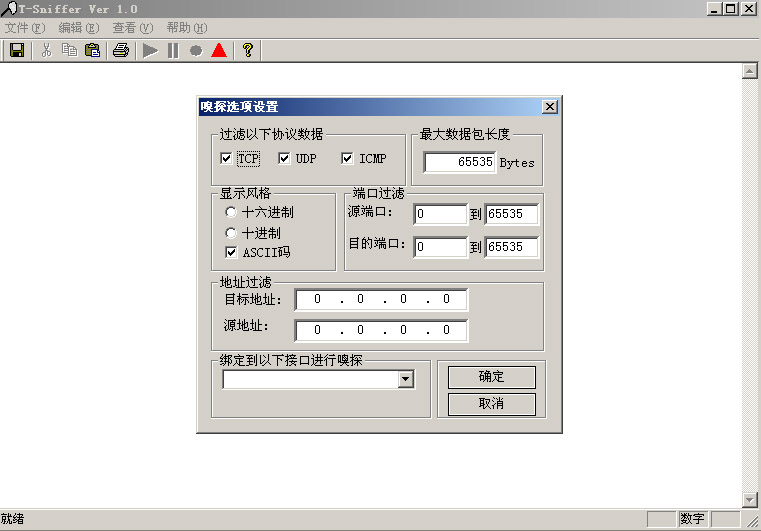Maximize the T-Sniffer main window

[x=730, y=9]
